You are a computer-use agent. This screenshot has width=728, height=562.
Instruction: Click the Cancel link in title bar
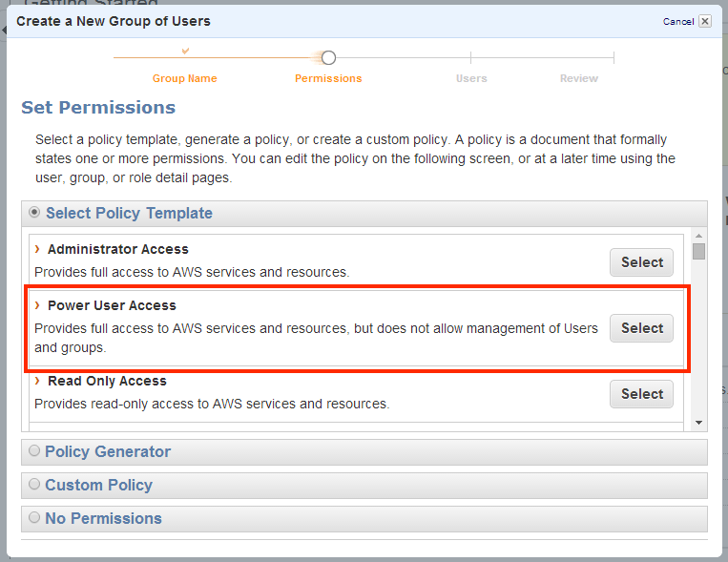[x=677, y=21]
